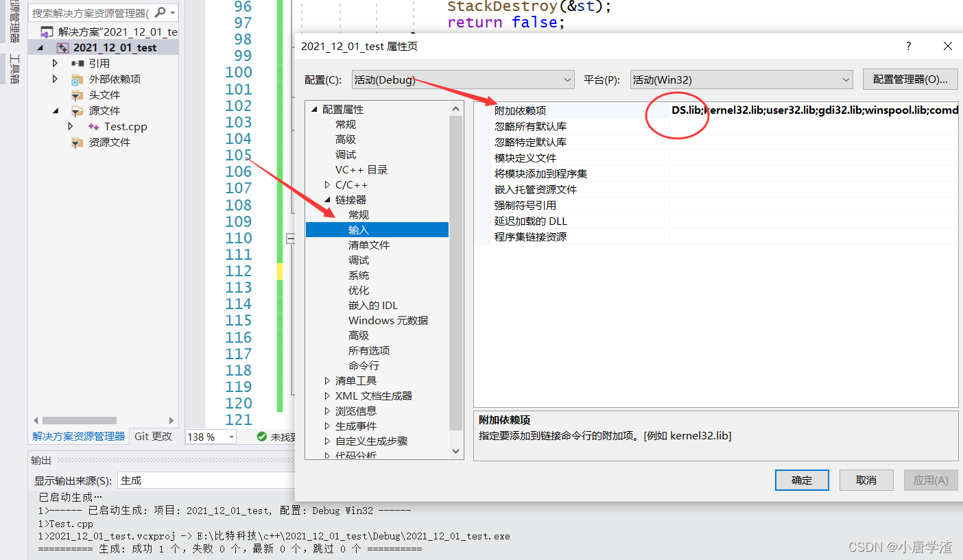Open the search options dropdown arrow in Solution Explorer
963x560 pixels.
172,13
